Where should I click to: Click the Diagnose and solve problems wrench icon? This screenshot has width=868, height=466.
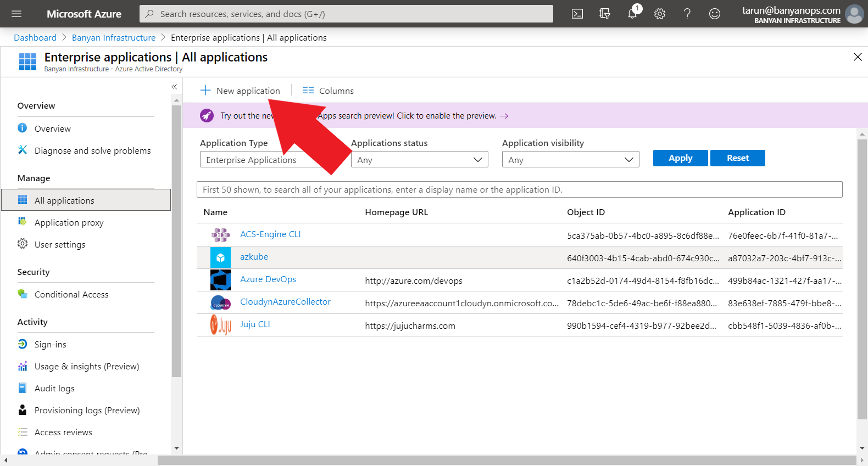tap(23, 150)
